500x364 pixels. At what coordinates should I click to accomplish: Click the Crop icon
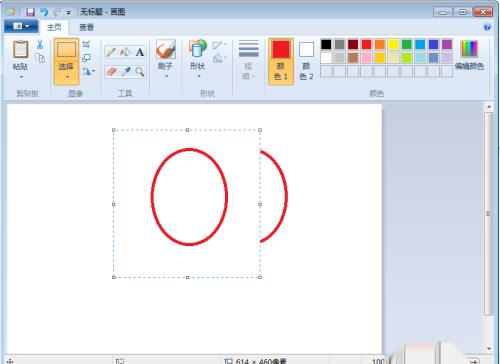coord(86,44)
